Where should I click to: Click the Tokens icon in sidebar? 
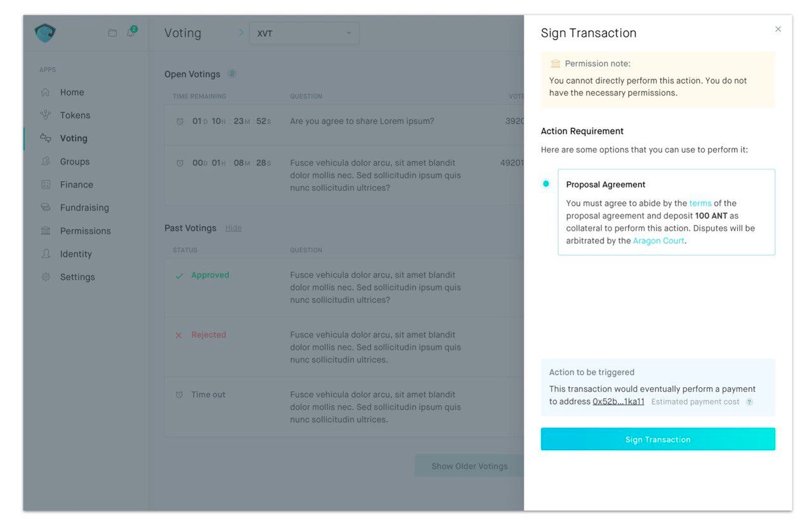tap(45, 115)
